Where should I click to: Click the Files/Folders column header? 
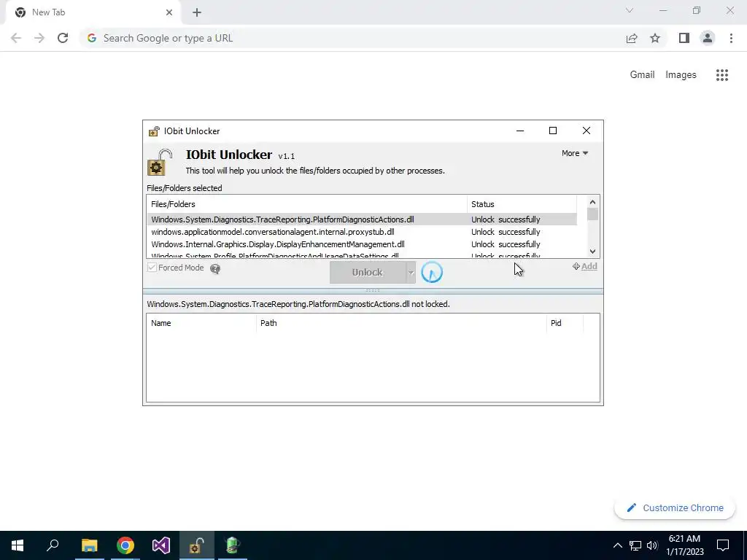pos(307,204)
